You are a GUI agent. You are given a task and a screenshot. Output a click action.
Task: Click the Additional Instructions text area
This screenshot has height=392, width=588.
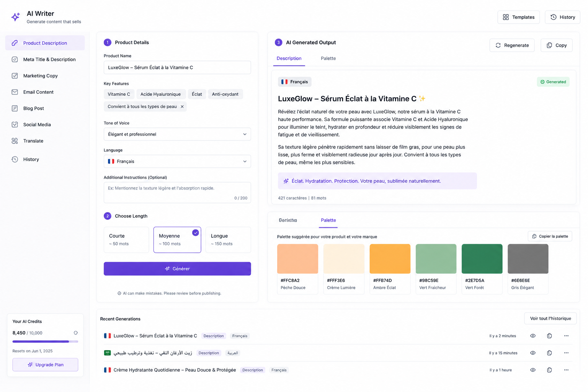click(x=177, y=193)
